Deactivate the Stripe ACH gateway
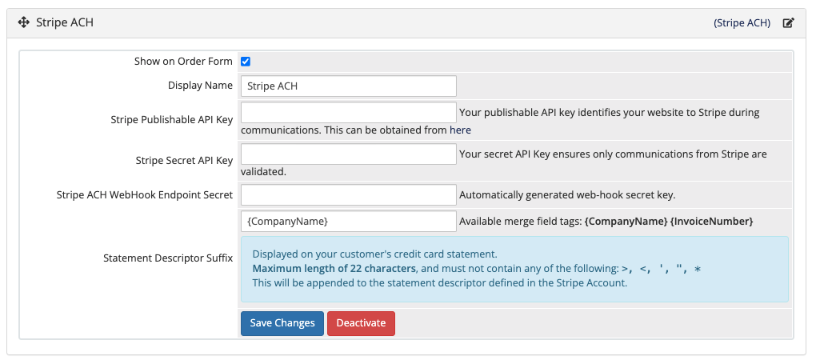 361,323
